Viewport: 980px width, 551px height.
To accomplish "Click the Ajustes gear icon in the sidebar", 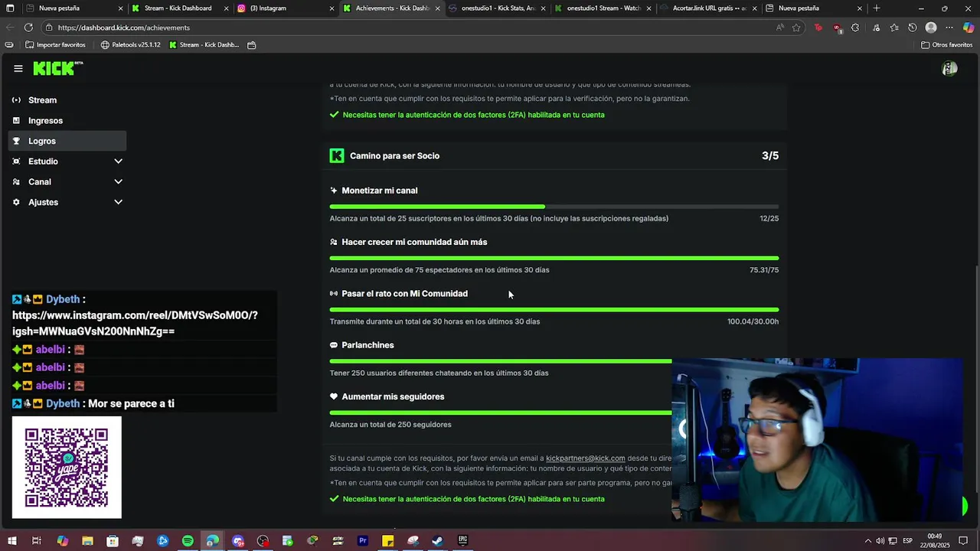I will [16, 202].
